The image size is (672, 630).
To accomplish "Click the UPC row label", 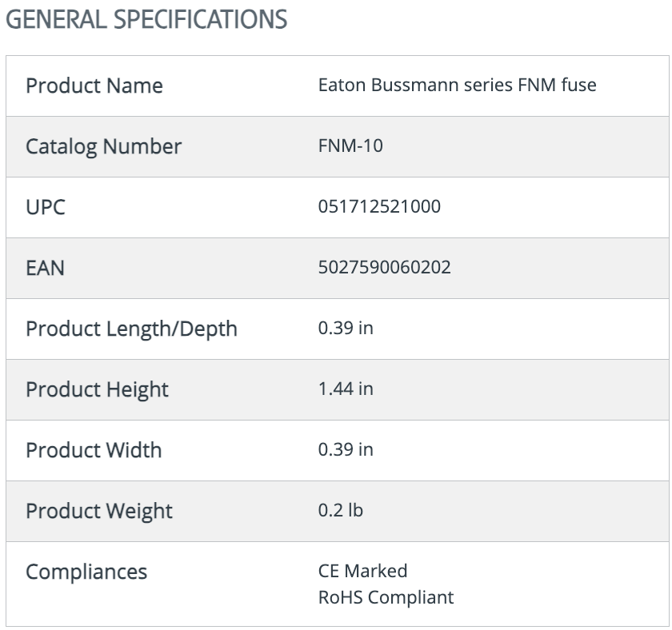I will coord(46,207).
